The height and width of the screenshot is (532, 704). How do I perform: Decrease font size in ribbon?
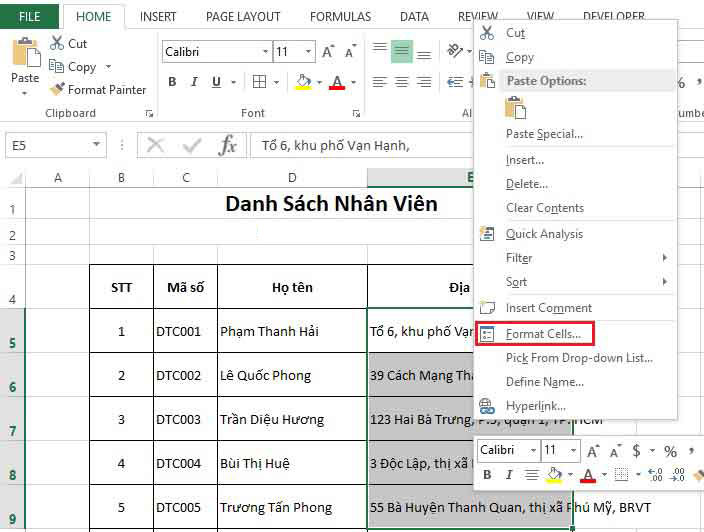pos(350,52)
